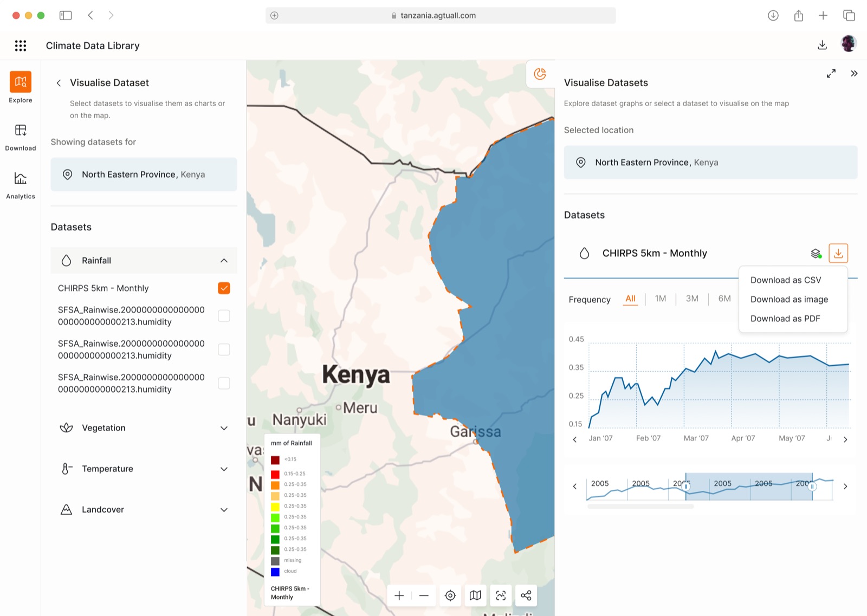
Task: Change the basemap style
Action: click(x=475, y=595)
